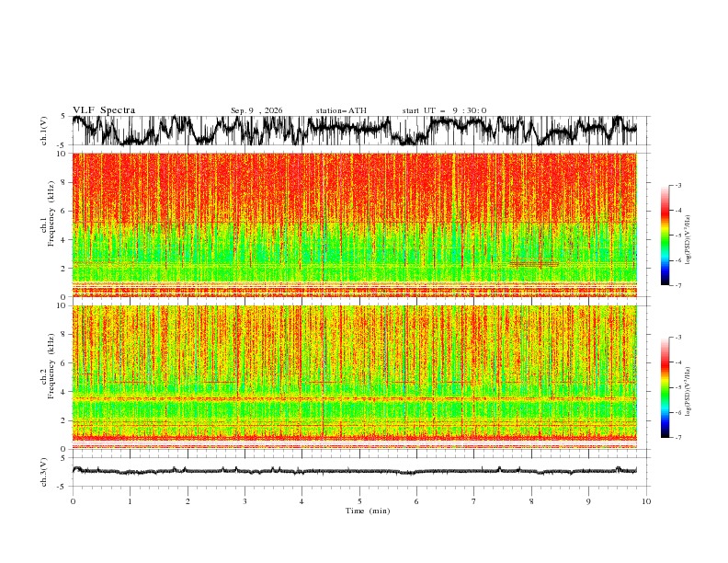Click the -7 label on lower color bar
This screenshot has width=728, height=563.
tap(678, 438)
